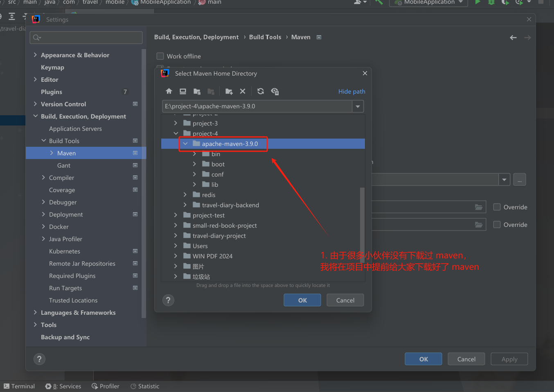Open the Terminal tool window
554x392 pixels.
[x=19, y=386]
